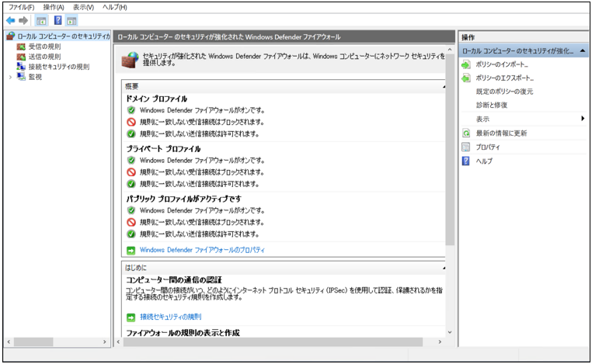Toggle the action pane toolbar icon
The image size is (592, 364).
71,21
